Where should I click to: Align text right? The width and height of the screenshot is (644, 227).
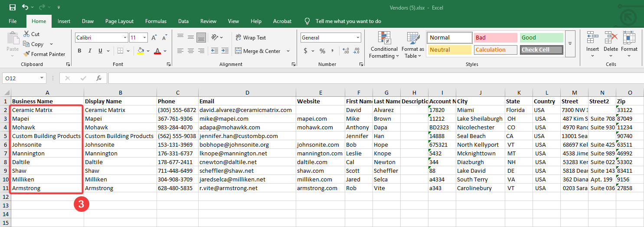[x=201, y=51]
